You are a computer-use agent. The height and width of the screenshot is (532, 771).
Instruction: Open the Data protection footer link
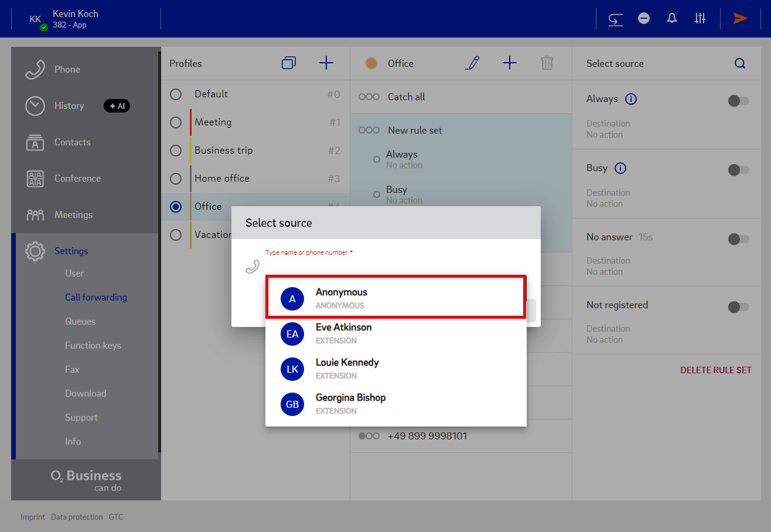tap(77, 517)
